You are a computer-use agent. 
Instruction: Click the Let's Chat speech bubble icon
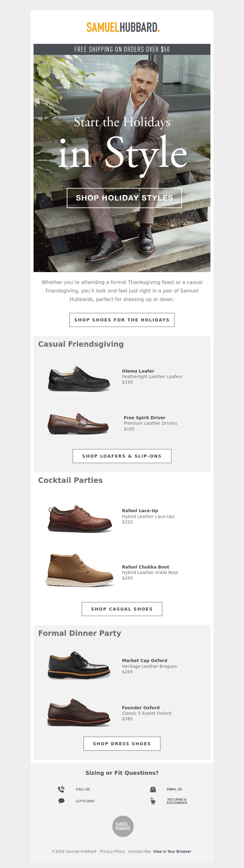click(61, 801)
